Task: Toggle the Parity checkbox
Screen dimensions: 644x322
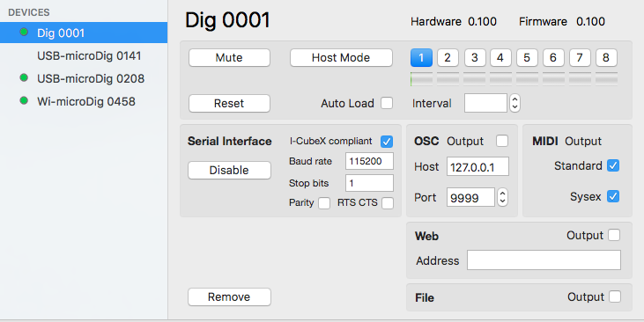Action: [x=324, y=203]
